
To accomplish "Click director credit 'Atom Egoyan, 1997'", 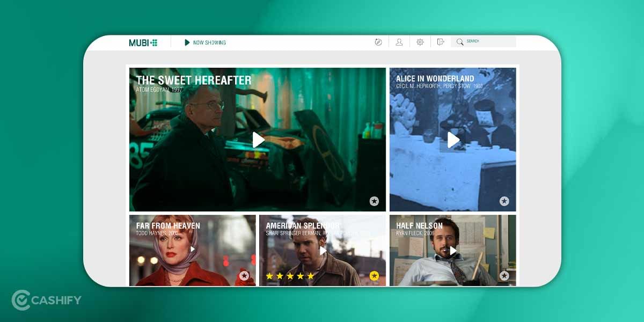I will (159, 90).
